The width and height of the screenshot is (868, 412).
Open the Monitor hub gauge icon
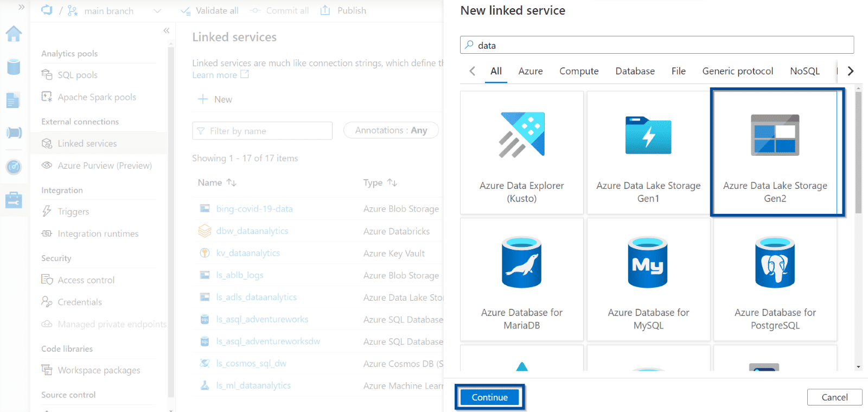(14, 167)
